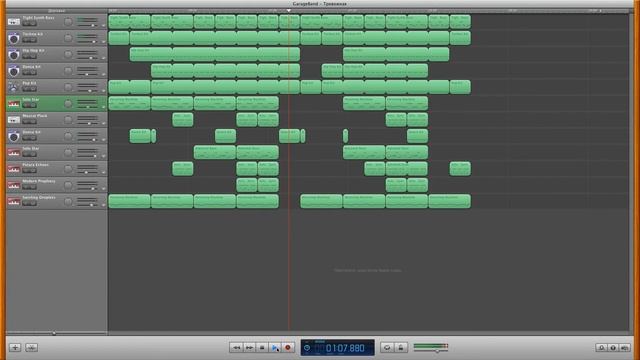Select the Future Echoes track name

[x=36, y=165]
